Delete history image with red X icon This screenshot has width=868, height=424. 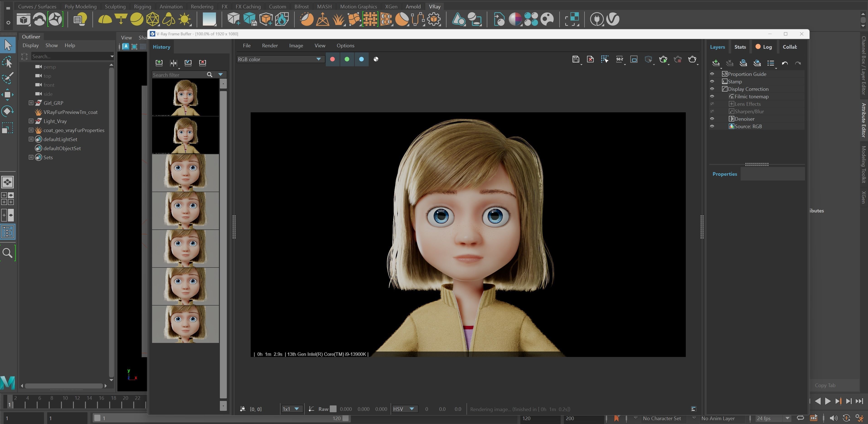[x=203, y=63]
